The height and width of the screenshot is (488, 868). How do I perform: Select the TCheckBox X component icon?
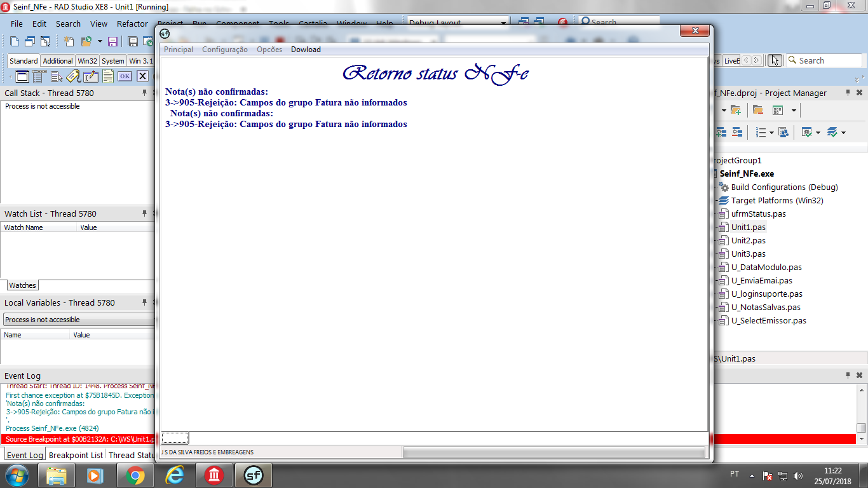click(x=142, y=76)
